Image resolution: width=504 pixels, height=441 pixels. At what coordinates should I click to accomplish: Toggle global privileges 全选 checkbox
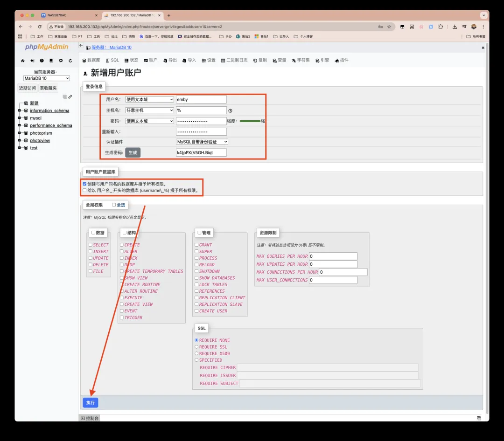coord(114,205)
